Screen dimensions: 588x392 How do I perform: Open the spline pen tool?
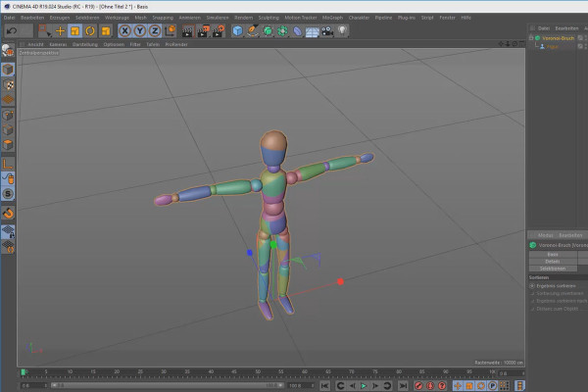(x=253, y=30)
